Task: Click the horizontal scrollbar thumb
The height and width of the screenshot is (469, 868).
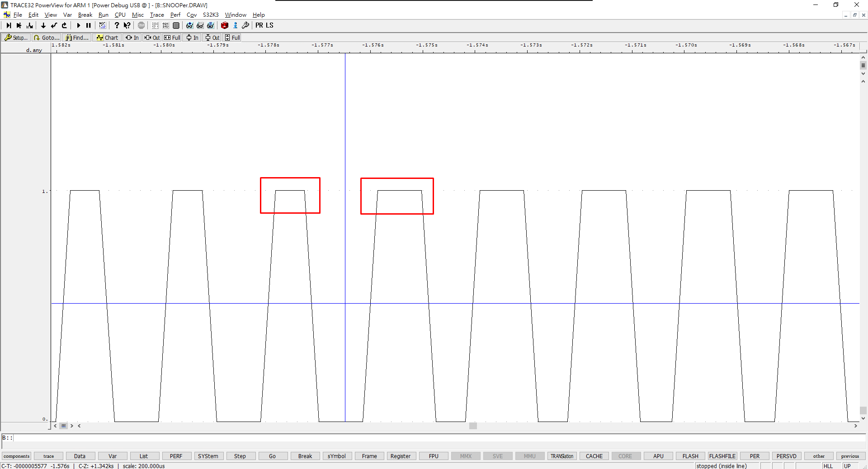Action: (473, 426)
